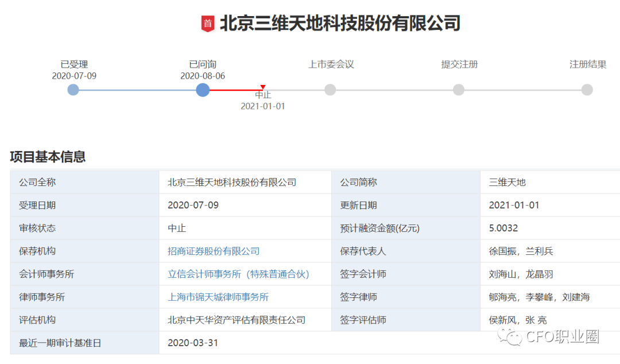Click the progress line between timeline nodes

point(138,90)
